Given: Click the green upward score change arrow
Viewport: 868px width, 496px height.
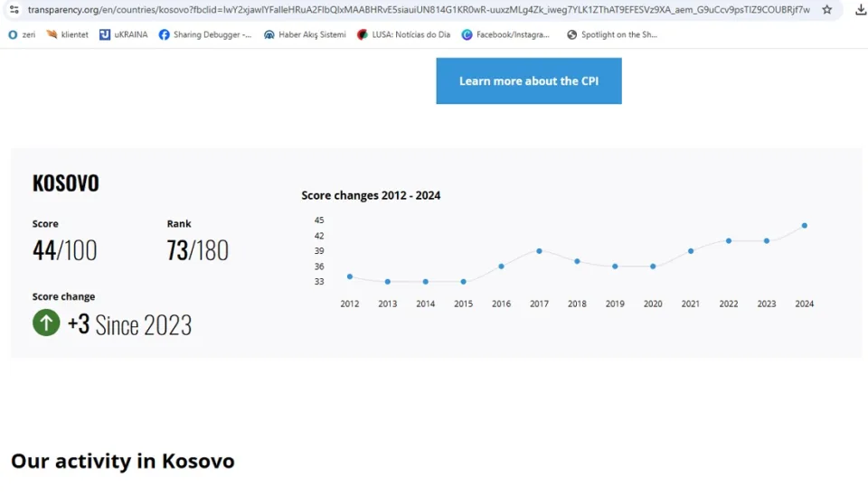Looking at the screenshot, I should pos(46,323).
